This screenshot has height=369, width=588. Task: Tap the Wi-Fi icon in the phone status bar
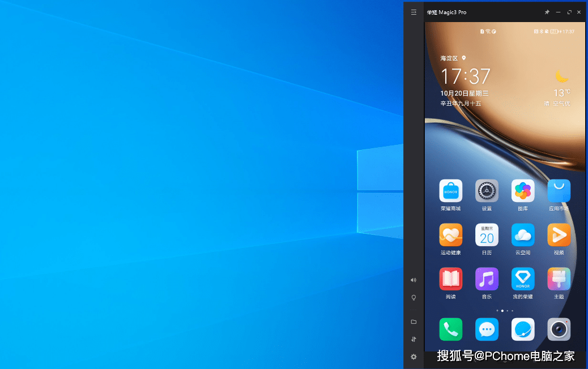click(x=488, y=32)
